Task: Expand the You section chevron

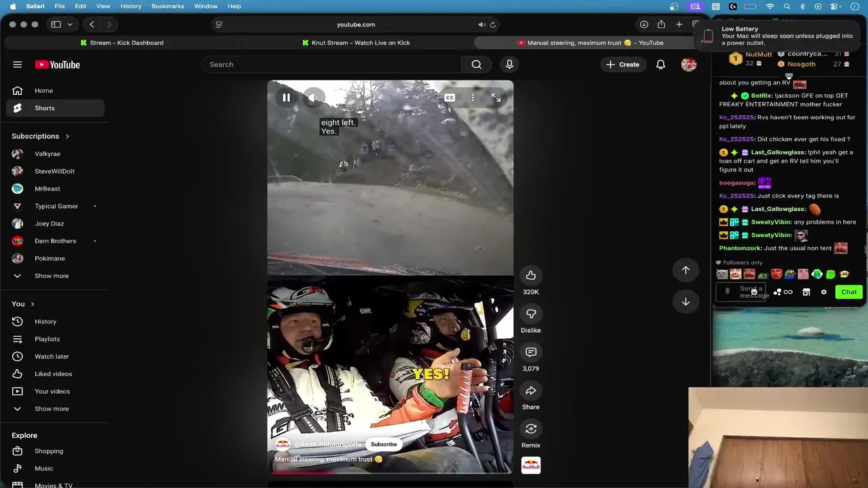Action: click(32, 304)
